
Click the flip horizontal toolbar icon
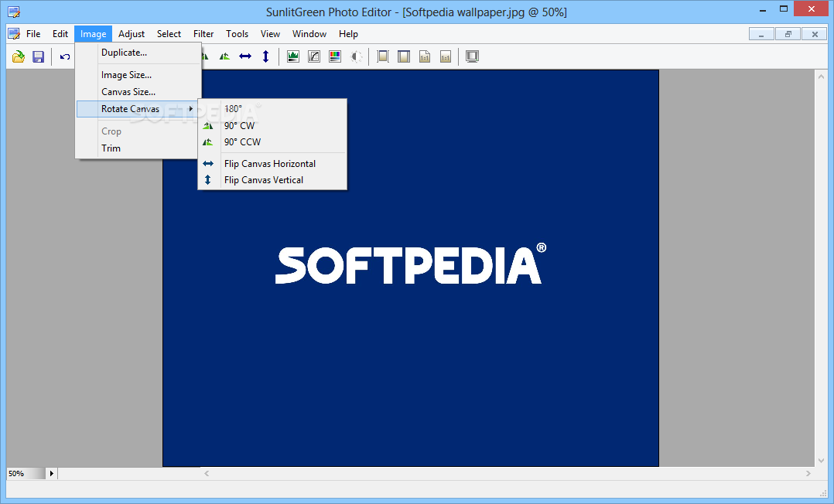245,56
